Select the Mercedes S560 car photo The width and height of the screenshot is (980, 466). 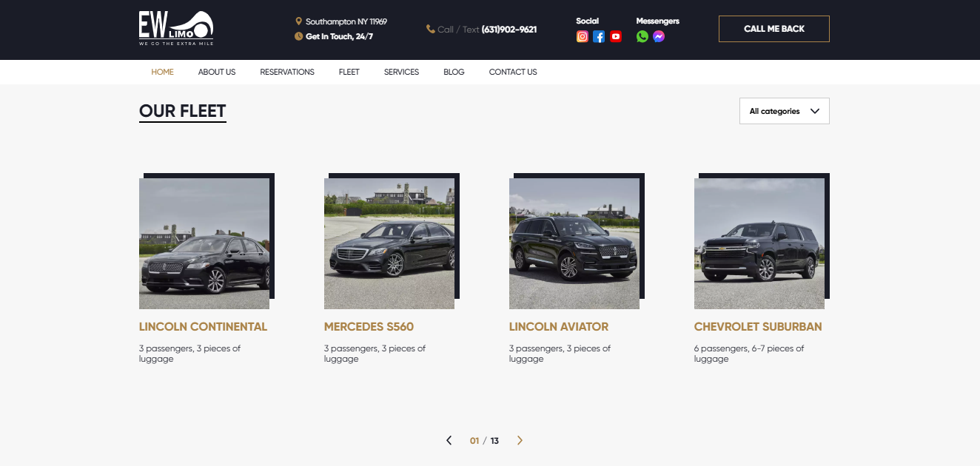point(389,243)
